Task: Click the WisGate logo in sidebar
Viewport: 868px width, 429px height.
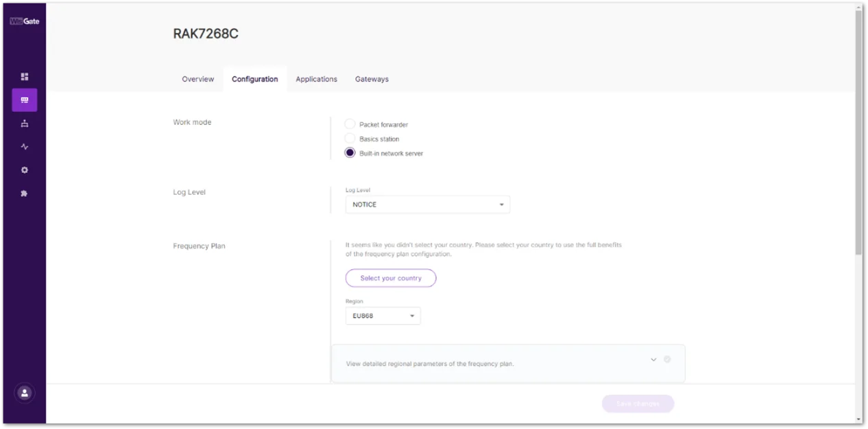Action: point(24,21)
